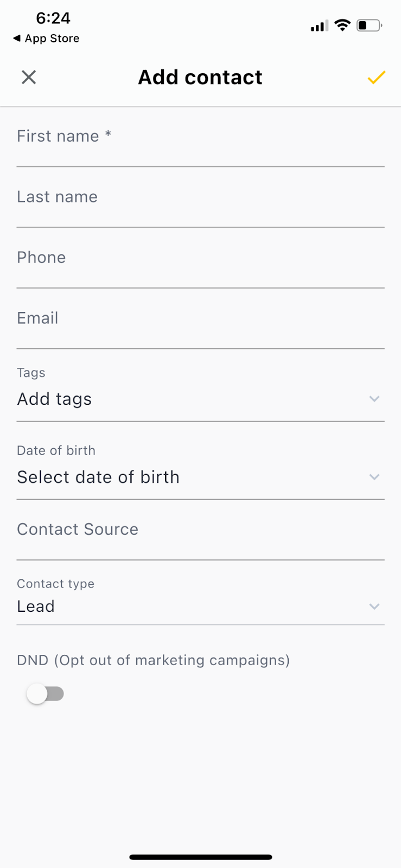The height and width of the screenshot is (868, 401).
Task: Close the Add contact form
Action: coord(29,78)
